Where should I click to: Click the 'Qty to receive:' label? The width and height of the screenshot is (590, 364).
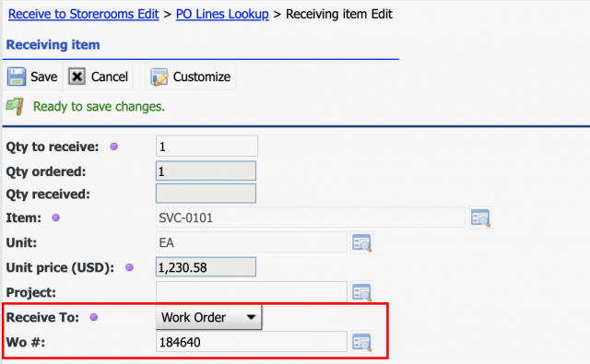[53, 147]
